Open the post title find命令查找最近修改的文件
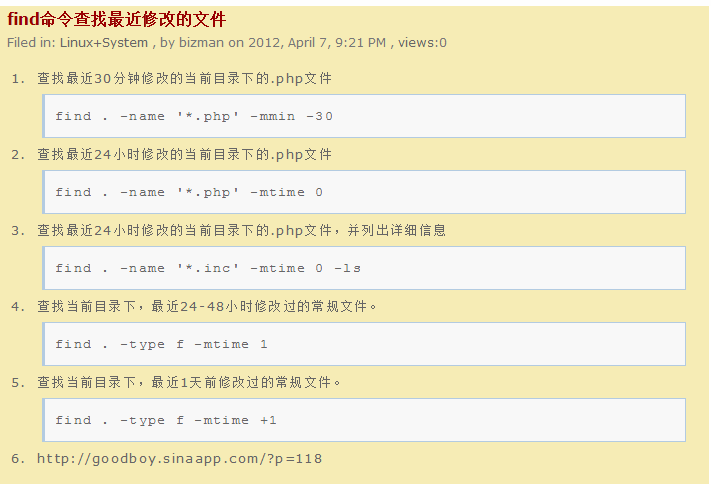 click(x=117, y=20)
